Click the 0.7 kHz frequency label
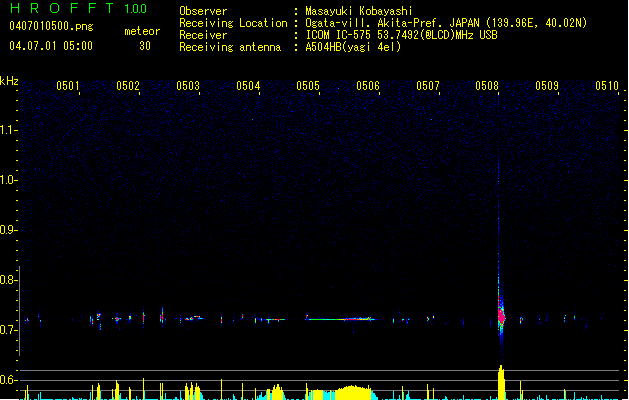Image resolution: width=629 pixels, height=400 pixels. point(8,330)
